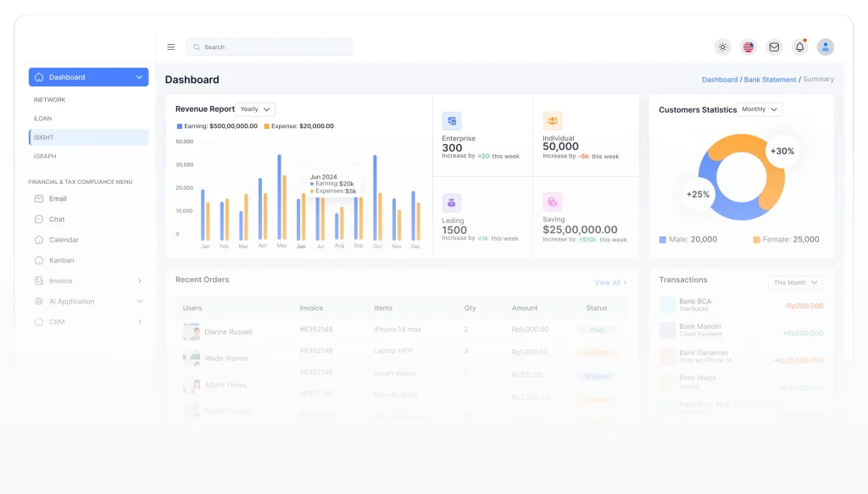868x494 pixels.
Task: Open the user profile avatar
Action: point(826,47)
